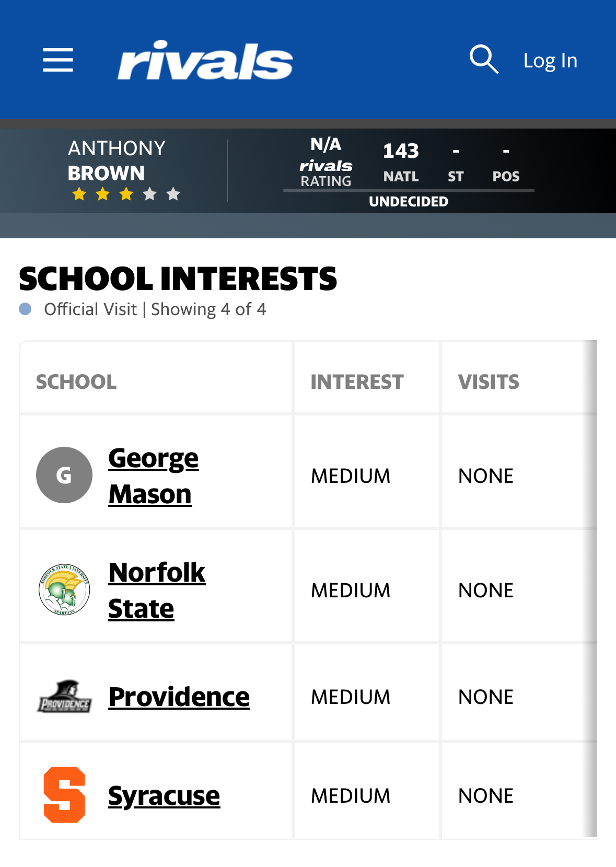Click the SCHOOL column header
This screenshot has height=867, width=616.
pyautogui.click(x=76, y=382)
